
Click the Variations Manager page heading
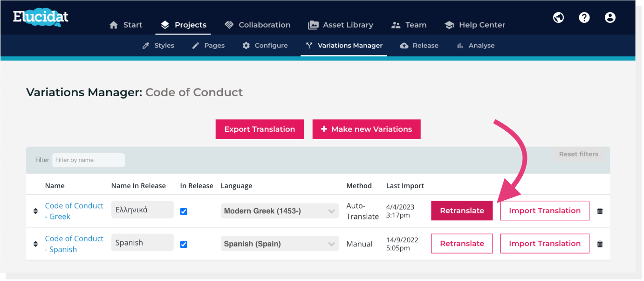(x=134, y=92)
